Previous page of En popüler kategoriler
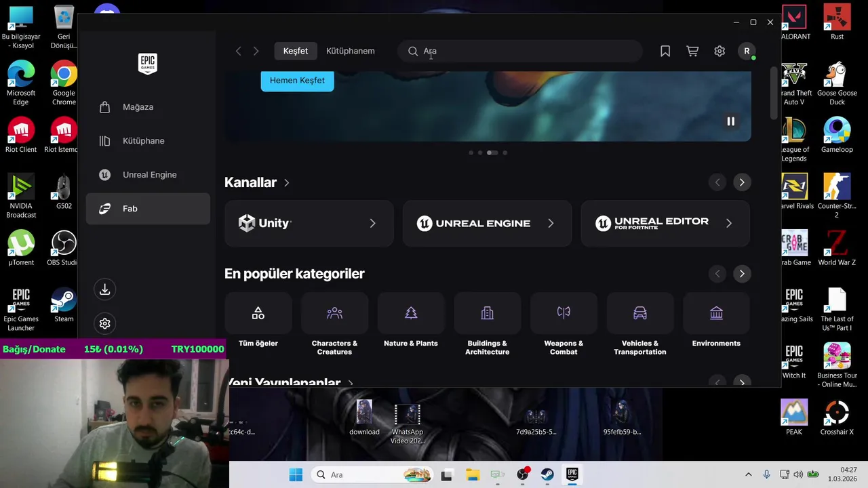The width and height of the screenshot is (868, 488). [717, 274]
